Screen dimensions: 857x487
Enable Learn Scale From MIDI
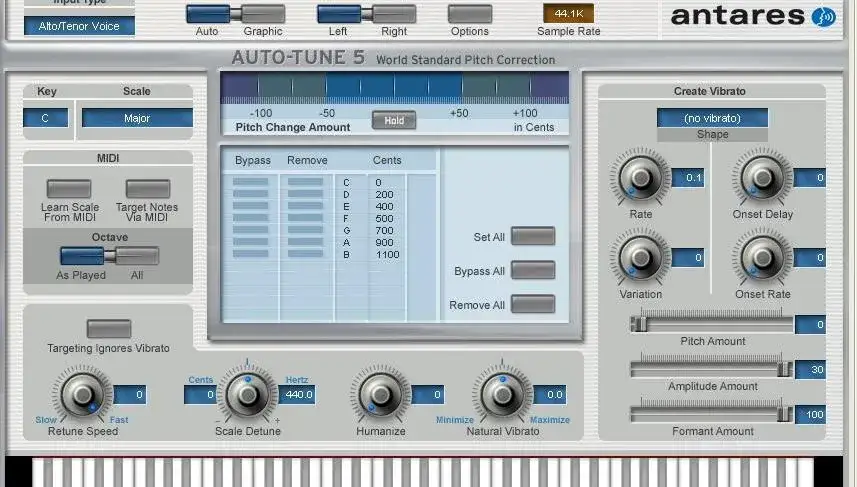pyautogui.click(x=69, y=189)
